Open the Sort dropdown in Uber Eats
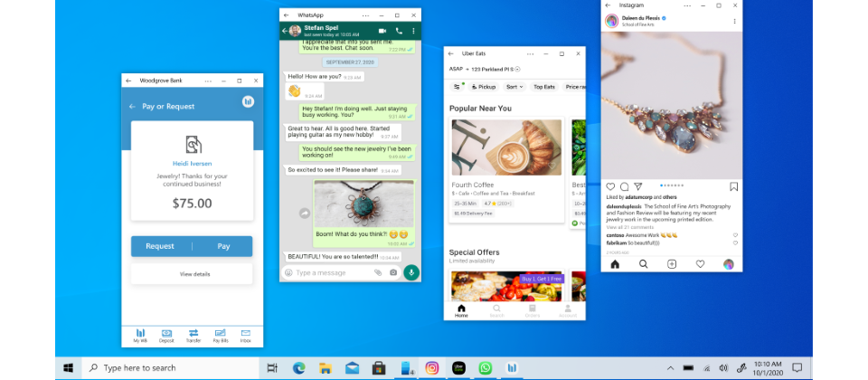This screenshot has height=380, width=868. 514,87
